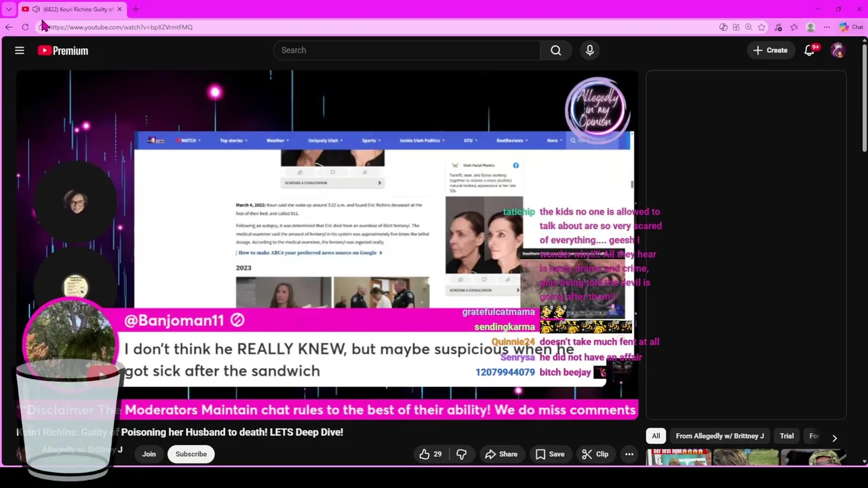
Task: Start voice search with microphone icon
Action: click(589, 50)
